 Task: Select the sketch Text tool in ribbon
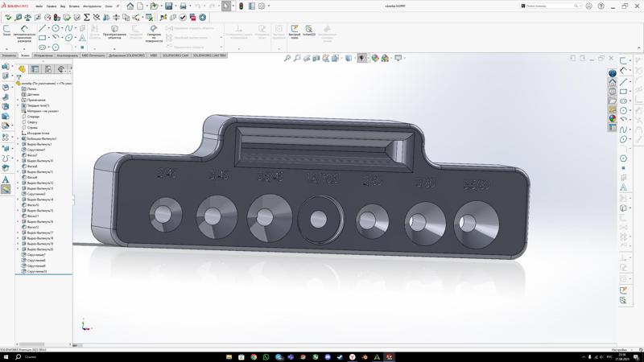click(82, 38)
